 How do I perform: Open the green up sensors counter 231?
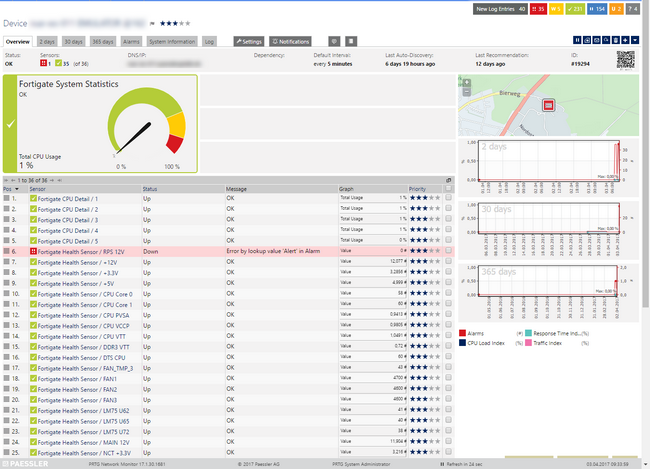(575, 9)
